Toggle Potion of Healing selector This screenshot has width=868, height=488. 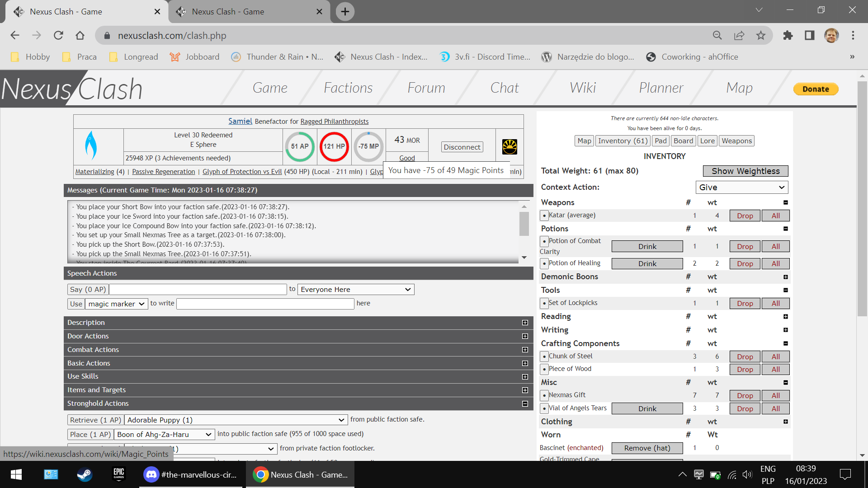point(544,263)
